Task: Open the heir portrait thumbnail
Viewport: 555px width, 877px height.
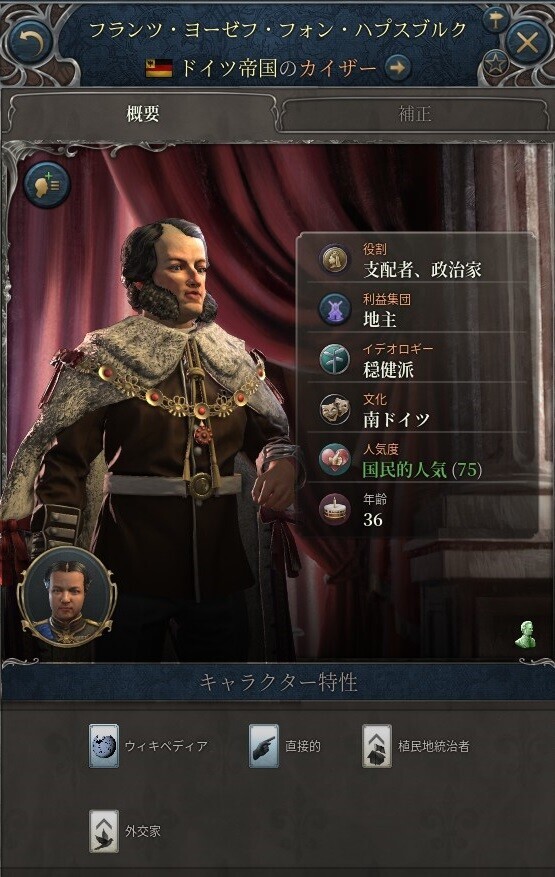Action: pyautogui.click(x=67, y=598)
